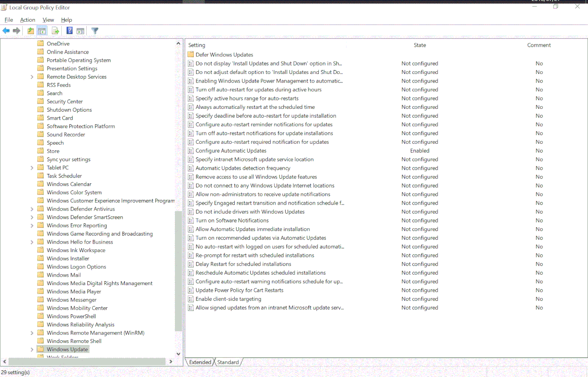Select 'Remove access to use all Windows Update features'

pyautogui.click(x=256, y=177)
